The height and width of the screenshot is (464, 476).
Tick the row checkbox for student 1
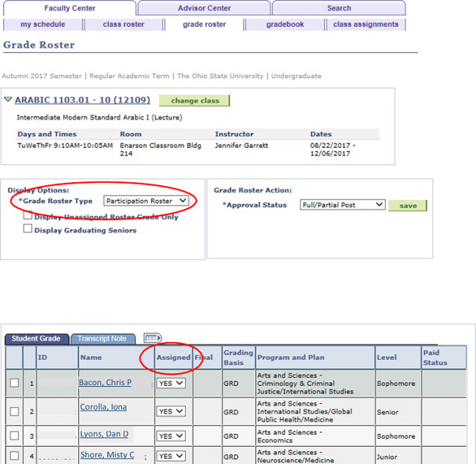tap(14, 383)
